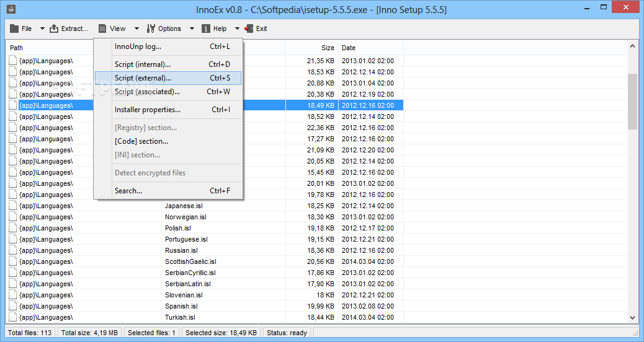Select the Norwegian.isl file name

click(x=186, y=217)
